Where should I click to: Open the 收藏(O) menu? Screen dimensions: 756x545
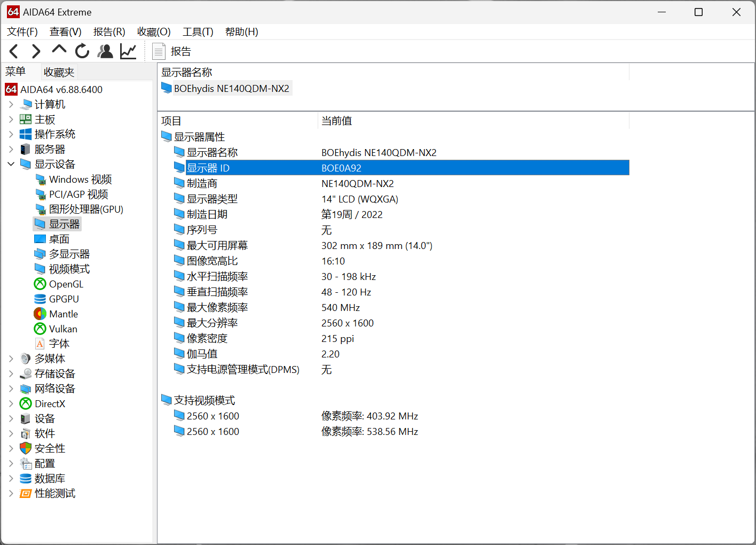(154, 32)
